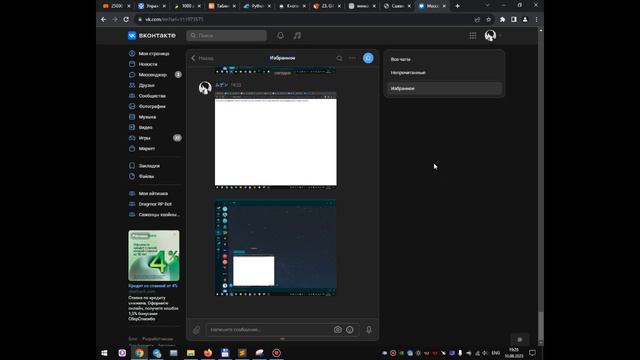The image size is (640, 360).
Task: Toggle Chrome side panel
Action: tap(514, 19)
